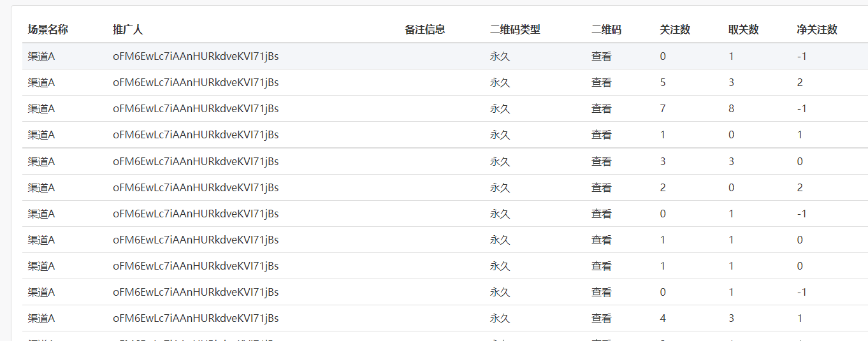Image resolution: width=868 pixels, height=341 pixels.
Task: Open 查看 in the row with 关注数 5
Action: 602,82
